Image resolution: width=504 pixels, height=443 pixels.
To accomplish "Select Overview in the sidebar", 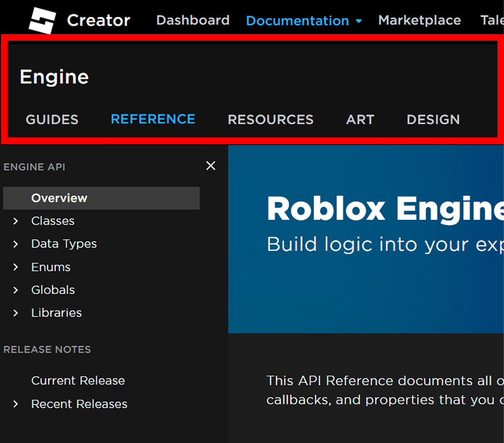I will pos(59,198).
